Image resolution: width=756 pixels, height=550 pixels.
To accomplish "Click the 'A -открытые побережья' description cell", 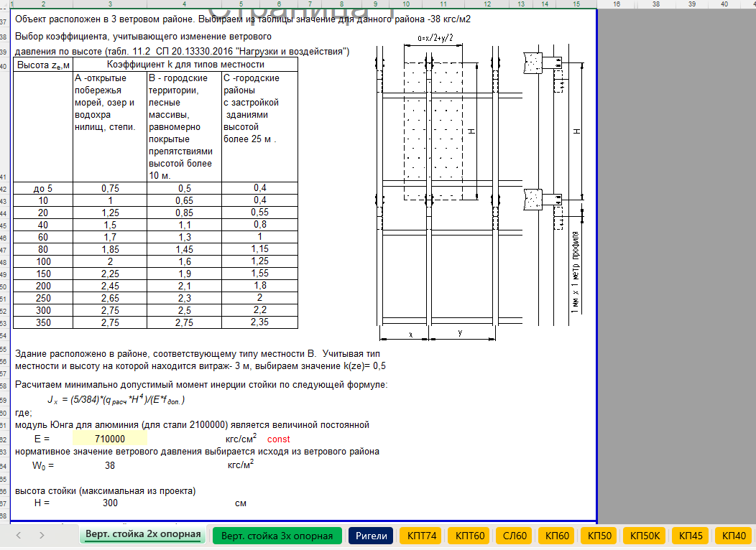I will coord(110,126).
